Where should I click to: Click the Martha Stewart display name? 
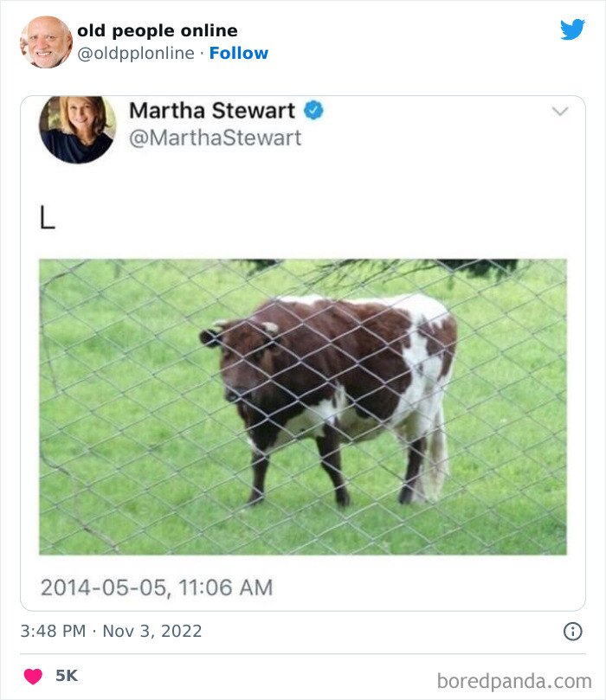212,111
